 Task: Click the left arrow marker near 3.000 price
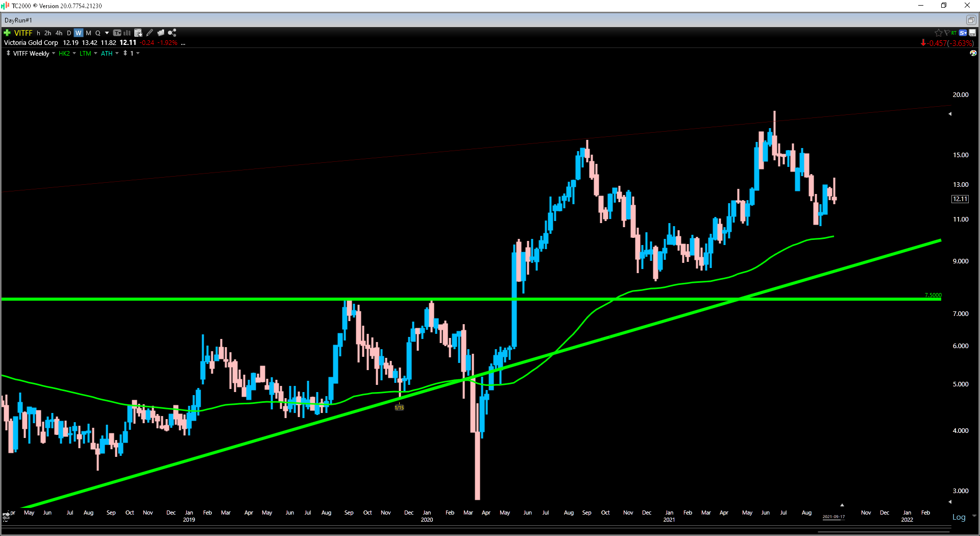coord(950,502)
